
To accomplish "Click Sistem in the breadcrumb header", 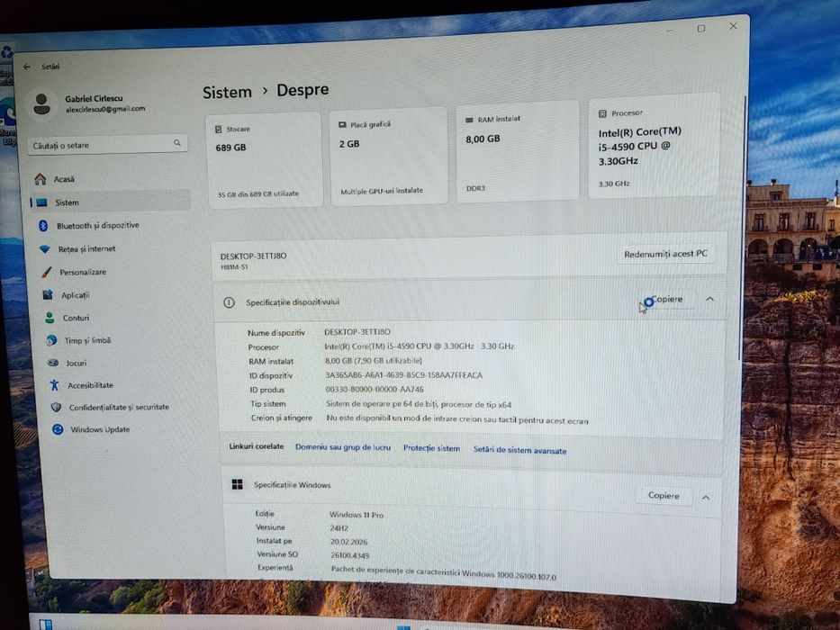I will [x=227, y=92].
